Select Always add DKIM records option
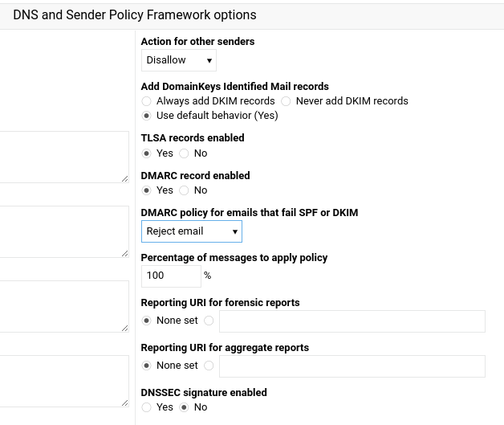 (x=146, y=101)
